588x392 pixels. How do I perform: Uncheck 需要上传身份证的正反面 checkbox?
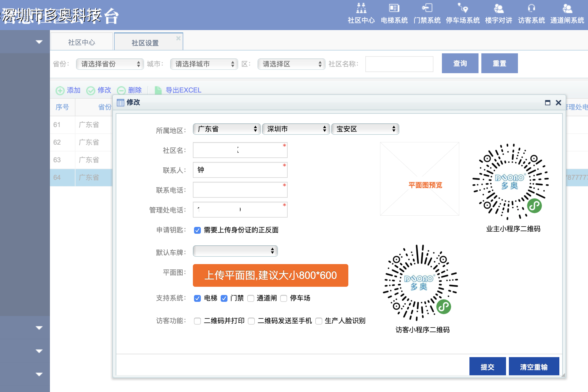[197, 230]
